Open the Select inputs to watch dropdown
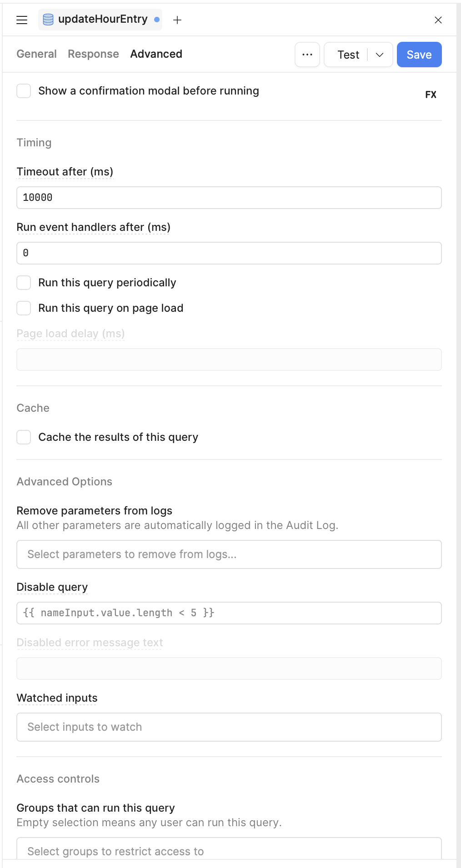The width and height of the screenshot is (461, 868). click(x=229, y=727)
